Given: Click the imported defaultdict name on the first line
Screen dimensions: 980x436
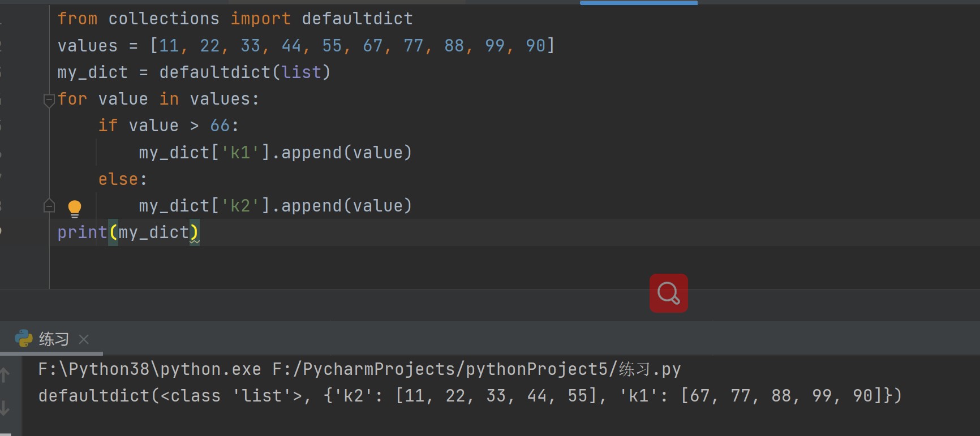Looking at the screenshot, I should pyautogui.click(x=357, y=19).
